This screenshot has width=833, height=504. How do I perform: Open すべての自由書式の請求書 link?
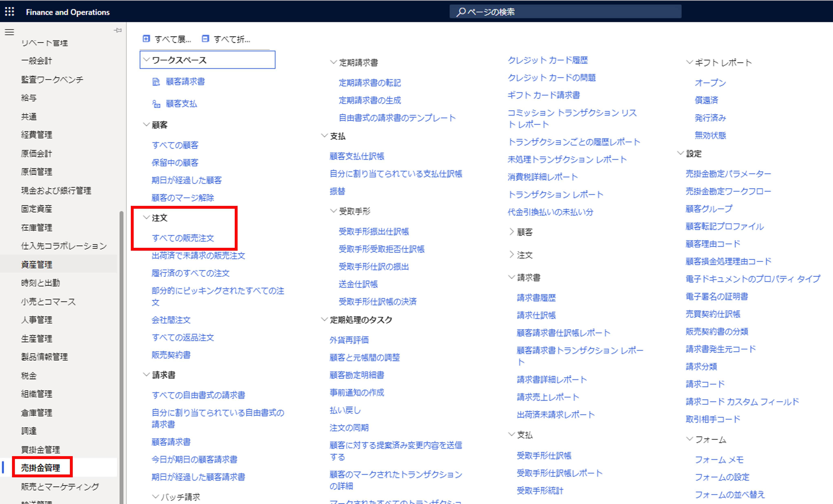[198, 395]
